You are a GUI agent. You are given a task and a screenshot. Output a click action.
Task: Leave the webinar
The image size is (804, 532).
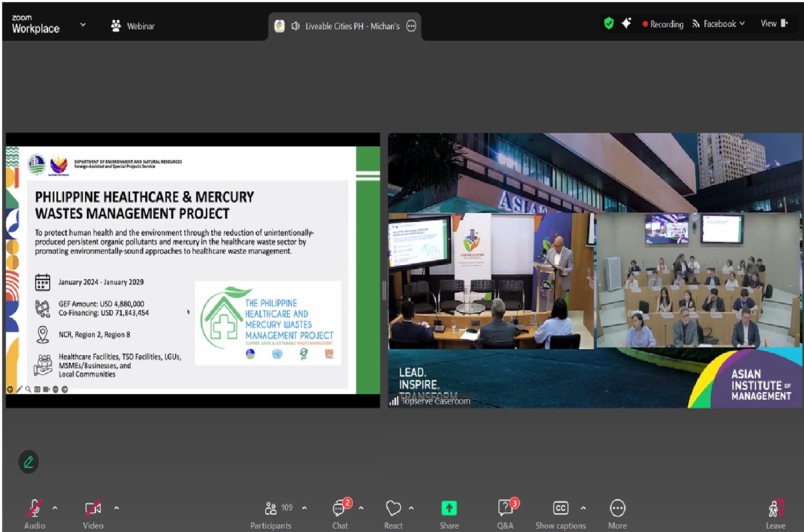[x=775, y=514]
